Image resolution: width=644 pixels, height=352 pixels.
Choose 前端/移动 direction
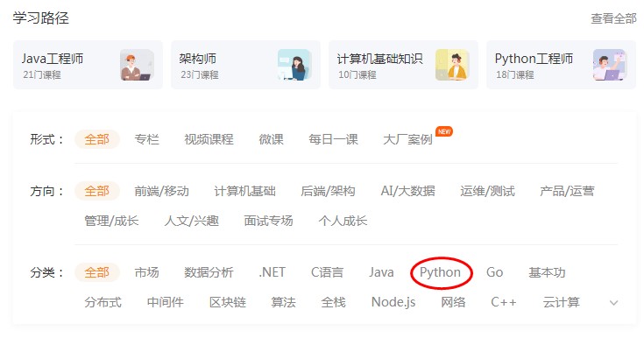click(161, 191)
